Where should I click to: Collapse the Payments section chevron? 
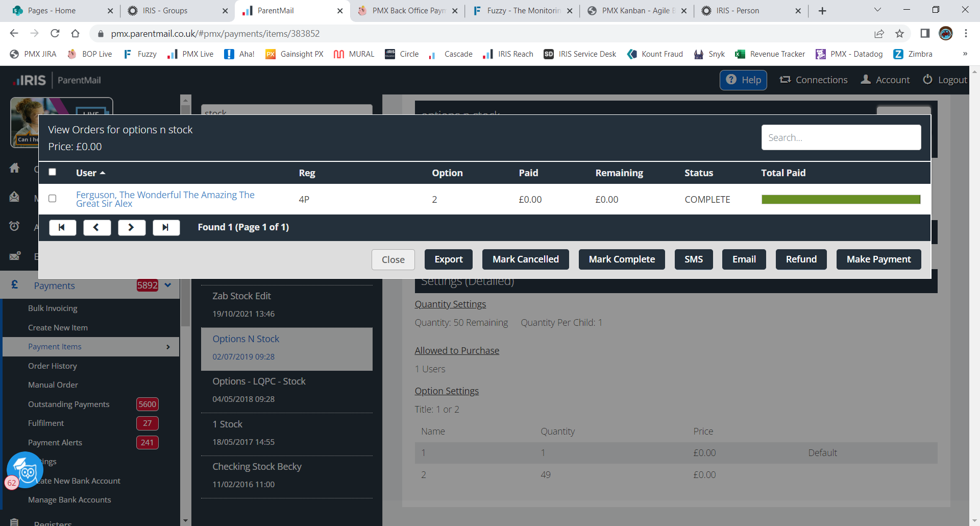pos(168,285)
